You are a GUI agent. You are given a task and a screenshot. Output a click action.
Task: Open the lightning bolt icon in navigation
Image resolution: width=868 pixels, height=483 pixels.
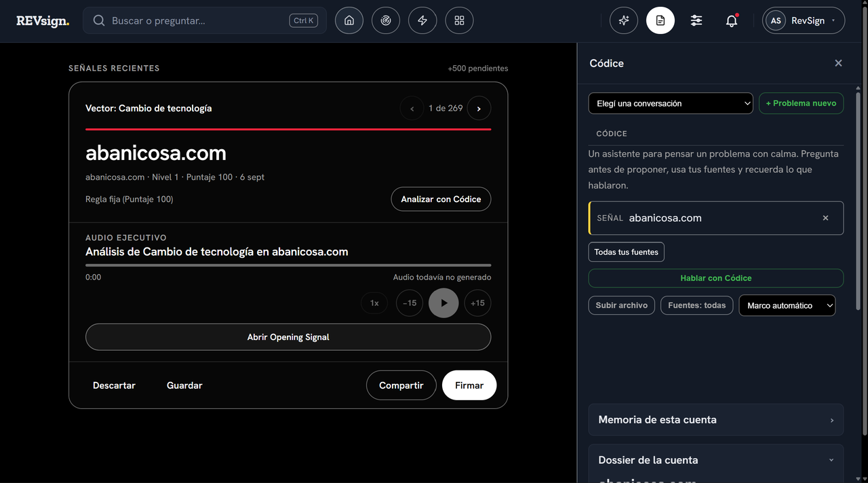click(x=422, y=20)
